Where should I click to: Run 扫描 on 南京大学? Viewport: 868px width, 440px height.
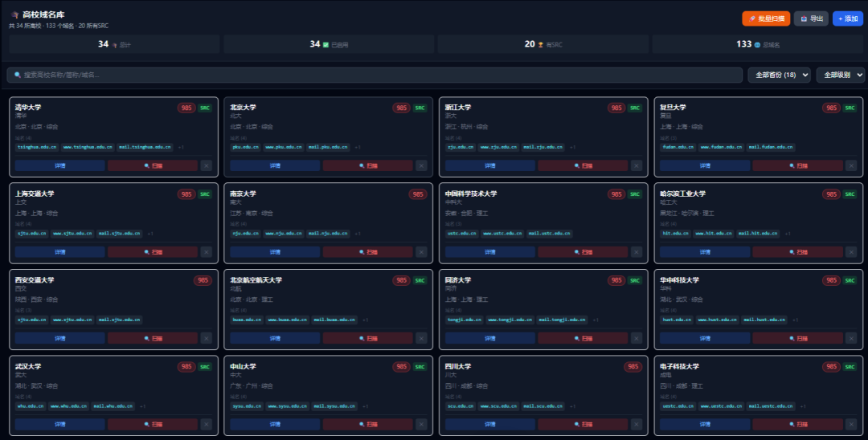click(x=367, y=251)
